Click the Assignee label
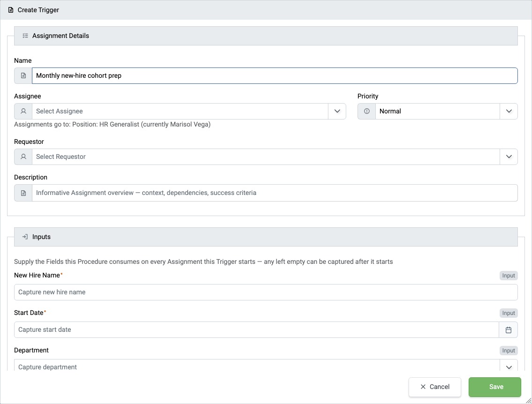The width and height of the screenshot is (532, 404). tap(28, 96)
